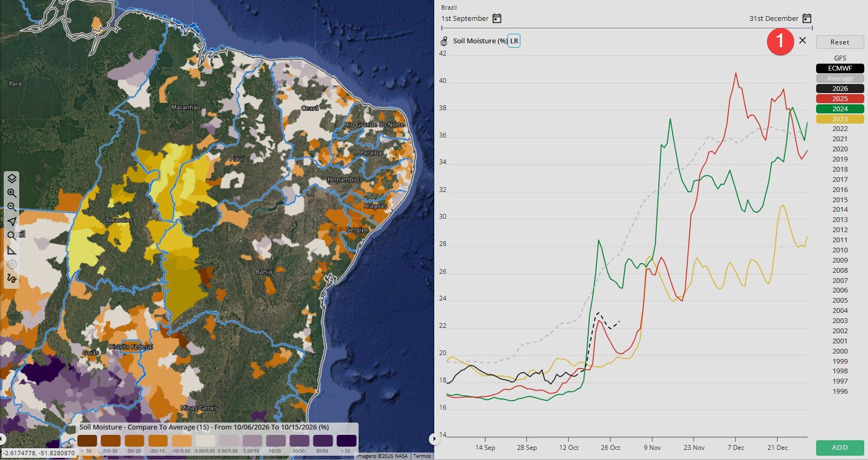The width and height of the screenshot is (868, 460).
Task: Click the Distrito Federal label on map
Action: coord(131,347)
